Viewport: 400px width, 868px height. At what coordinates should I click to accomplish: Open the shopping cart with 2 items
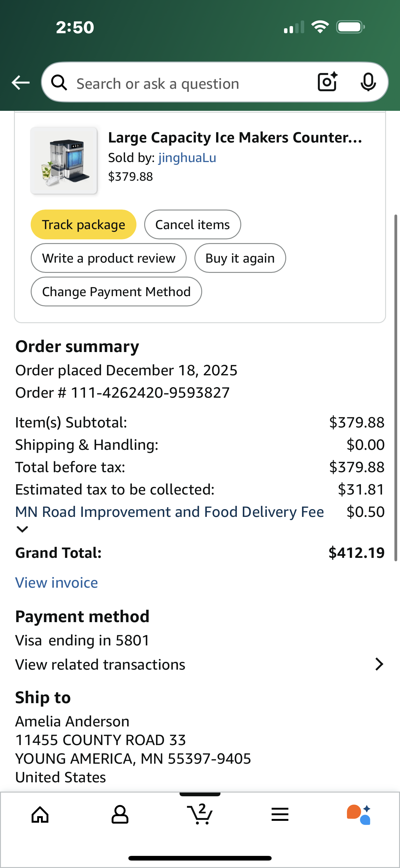[200, 814]
